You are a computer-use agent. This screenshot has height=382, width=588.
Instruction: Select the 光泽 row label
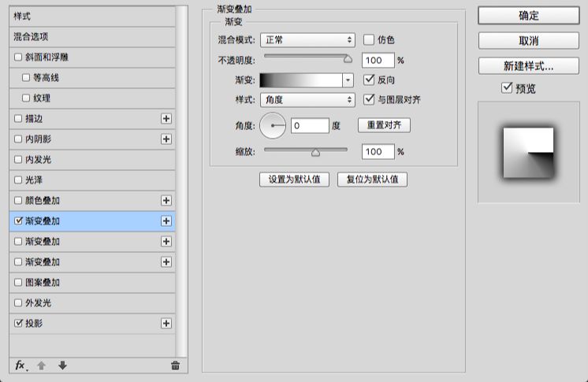(x=34, y=180)
